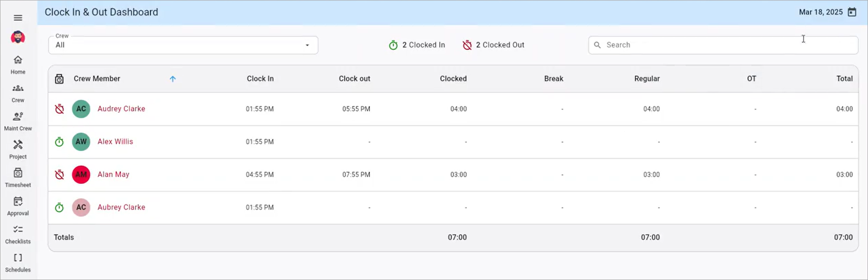
Task: Sort by Clock In column header
Action: coord(260,79)
